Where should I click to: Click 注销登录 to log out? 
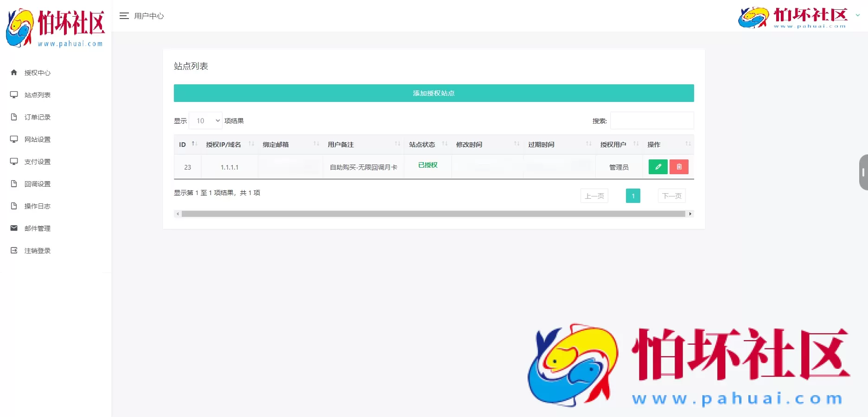click(x=38, y=250)
